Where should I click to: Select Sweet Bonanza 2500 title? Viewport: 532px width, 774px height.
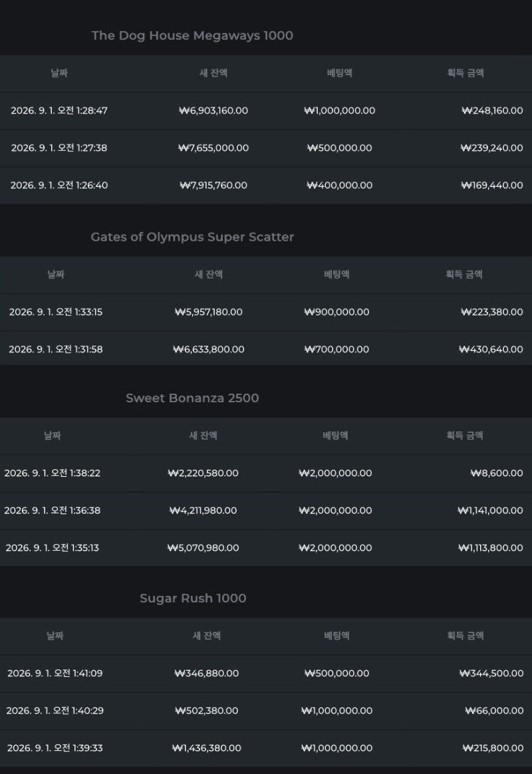[x=192, y=398]
